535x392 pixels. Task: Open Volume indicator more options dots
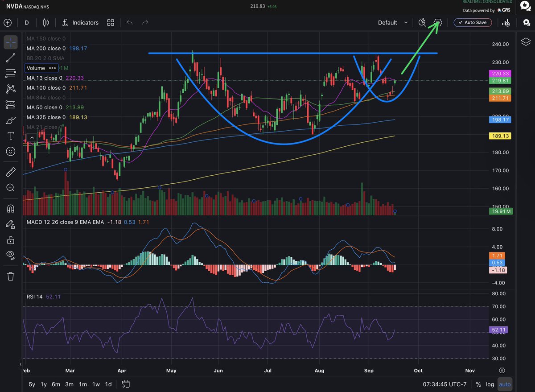(52, 68)
